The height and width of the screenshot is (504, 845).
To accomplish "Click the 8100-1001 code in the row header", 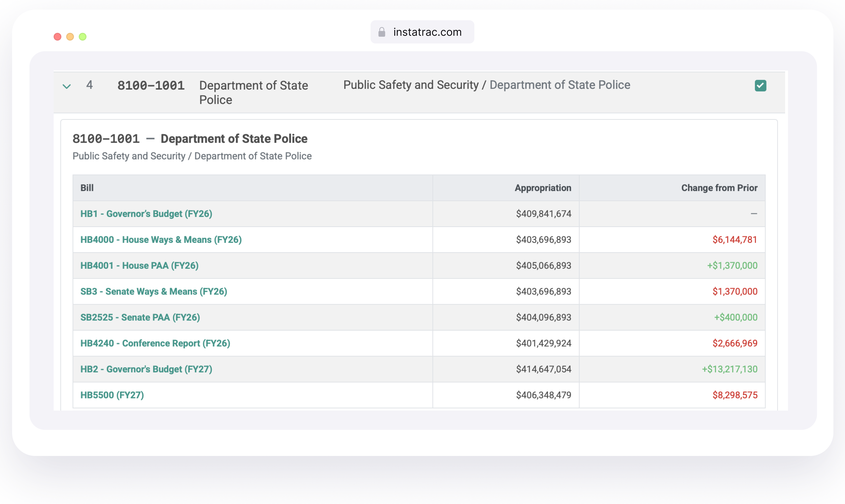I will point(151,85).
